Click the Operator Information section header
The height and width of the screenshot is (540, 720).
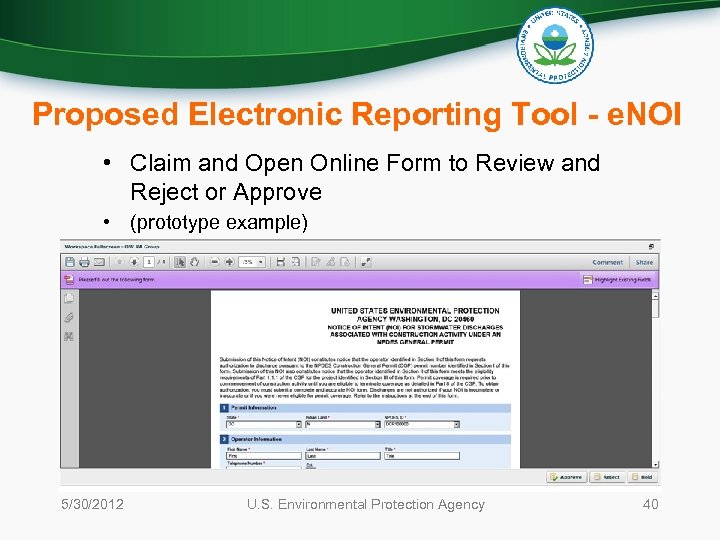coord(365,439)
